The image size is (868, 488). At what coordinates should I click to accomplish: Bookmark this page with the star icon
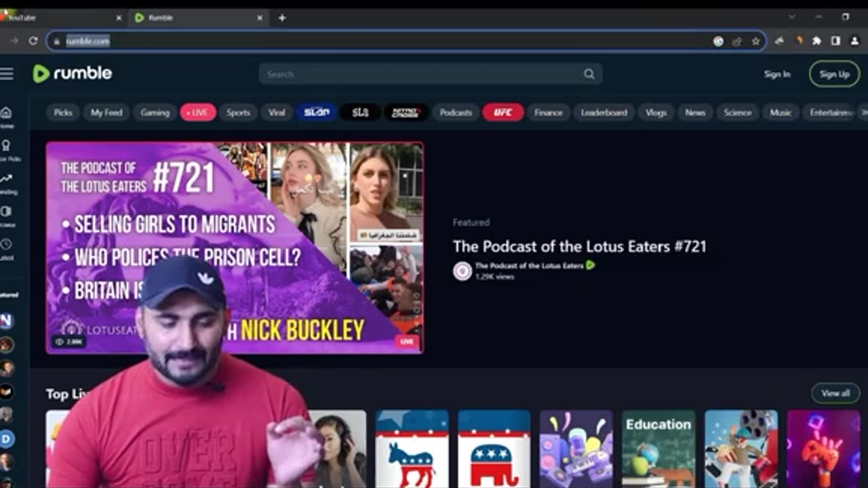[x=755, y=41]
